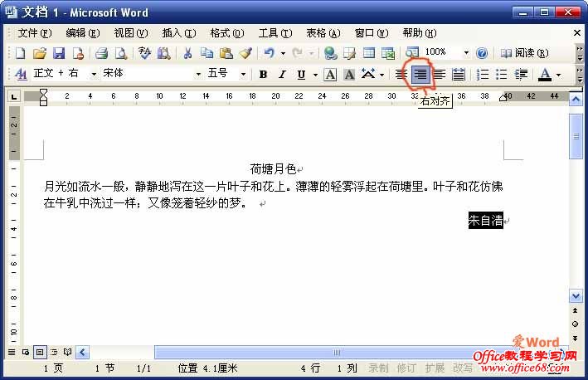Apply character scaling icon
588x380 pixels.
pos(368,74)
